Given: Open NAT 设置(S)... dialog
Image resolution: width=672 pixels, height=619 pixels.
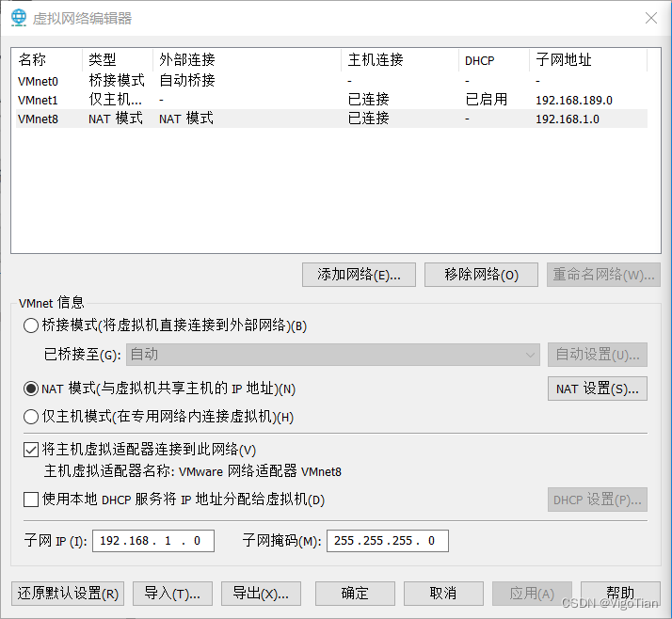Looking at the screenshot, I should point(598,389).
